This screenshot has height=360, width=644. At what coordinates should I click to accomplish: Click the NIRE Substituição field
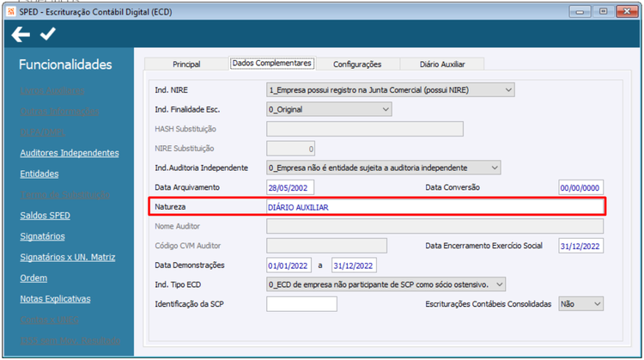point(290,149)
